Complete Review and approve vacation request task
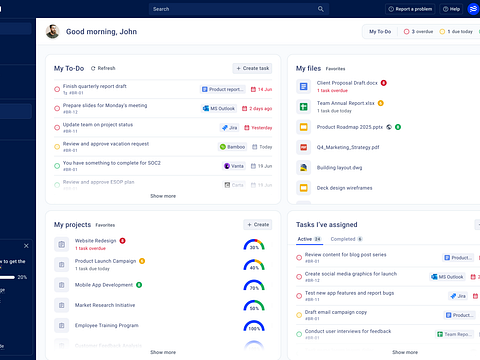Image resolution: width=480 pixels, height=360 pixels. tap(57, 147)
